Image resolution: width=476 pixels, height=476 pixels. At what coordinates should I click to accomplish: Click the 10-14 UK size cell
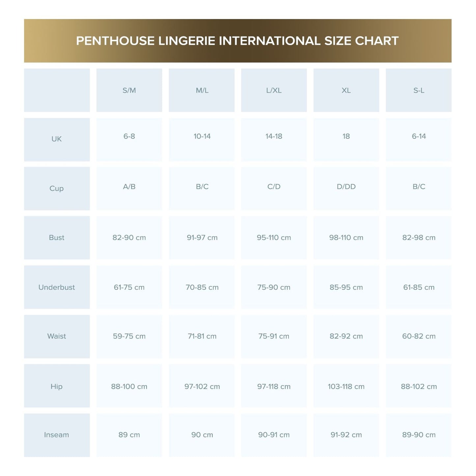point(202,136)
